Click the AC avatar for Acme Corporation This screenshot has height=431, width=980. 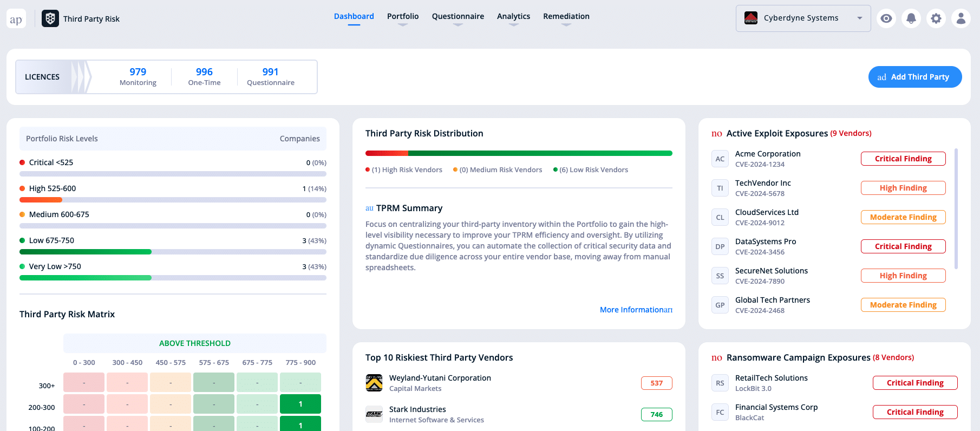tap(720, 159)
